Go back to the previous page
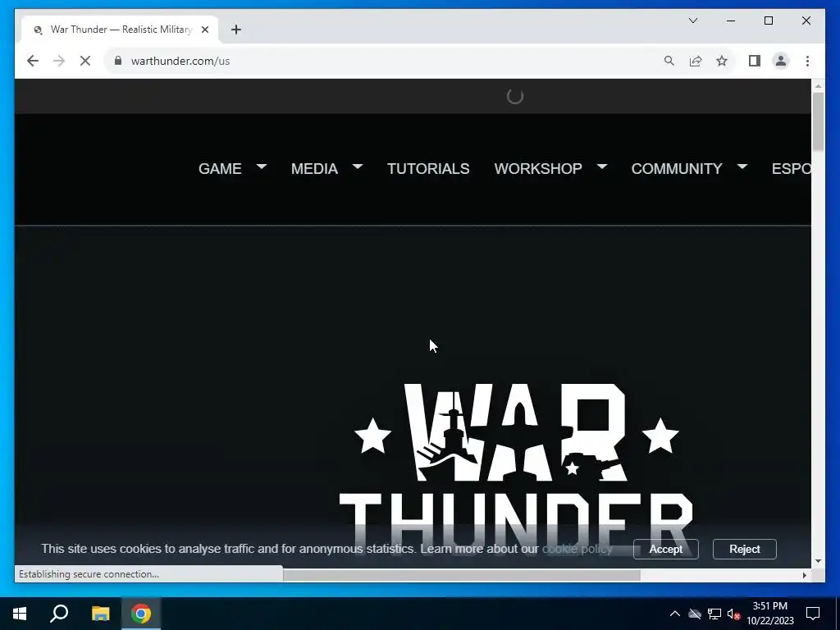 pos(33,61)
